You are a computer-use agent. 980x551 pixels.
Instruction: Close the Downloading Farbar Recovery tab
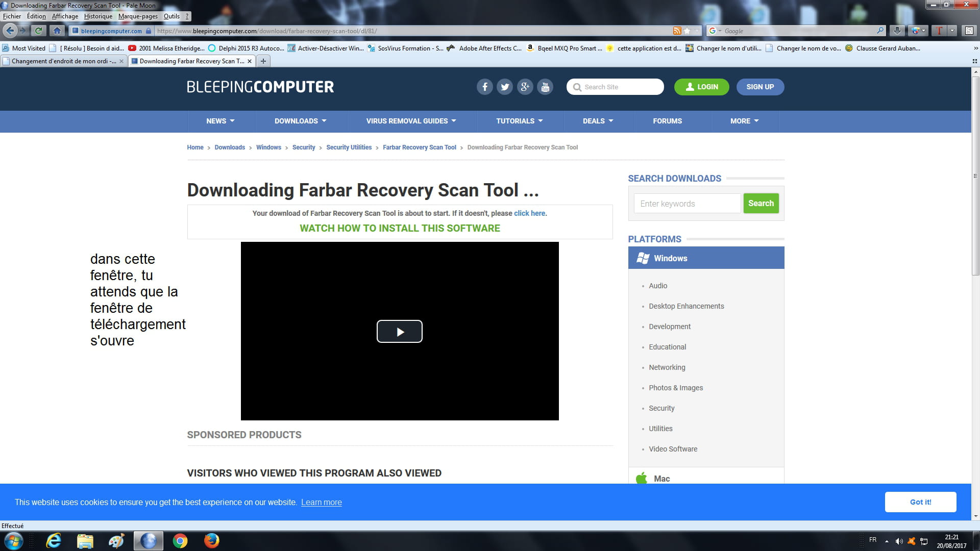[250, 61]
